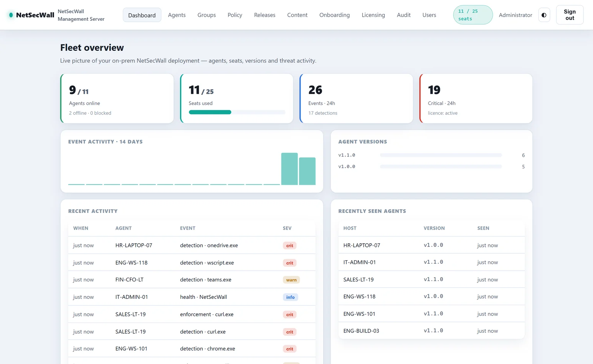Click the warn badge for teams.exe
Screen dimensions: 593x364
(x=291, y=280)
